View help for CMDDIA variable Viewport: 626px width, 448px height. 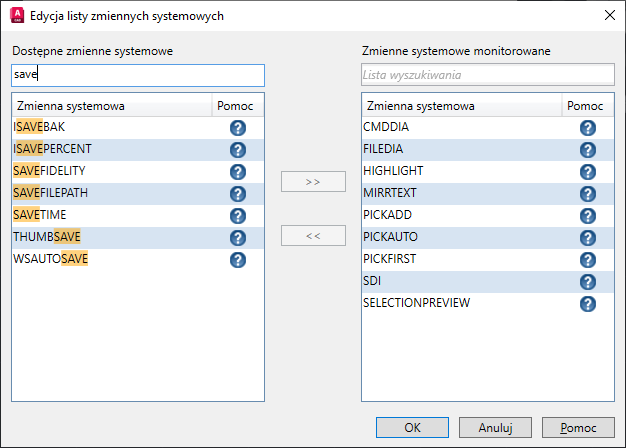click(588, 128)
